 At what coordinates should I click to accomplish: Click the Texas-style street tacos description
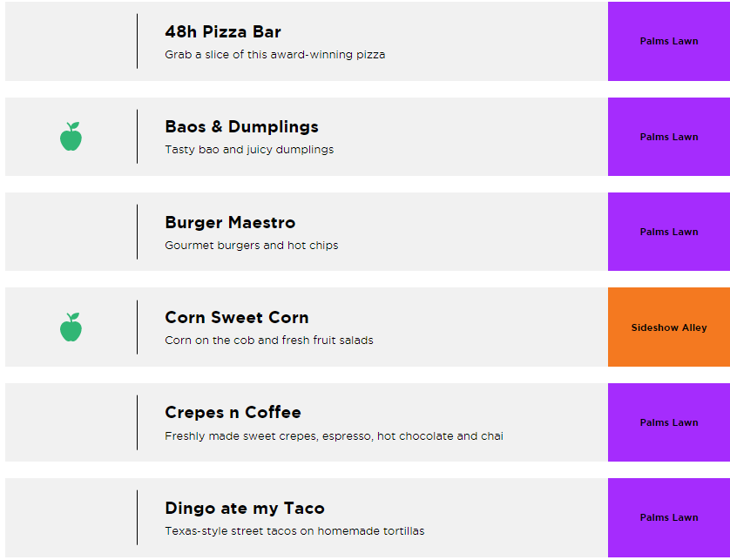pos(294,531)
